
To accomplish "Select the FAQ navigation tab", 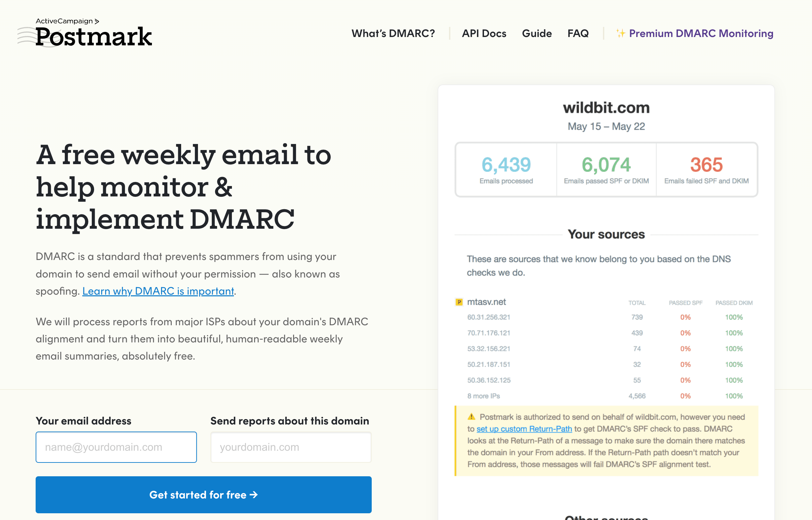I will point(578,33).
